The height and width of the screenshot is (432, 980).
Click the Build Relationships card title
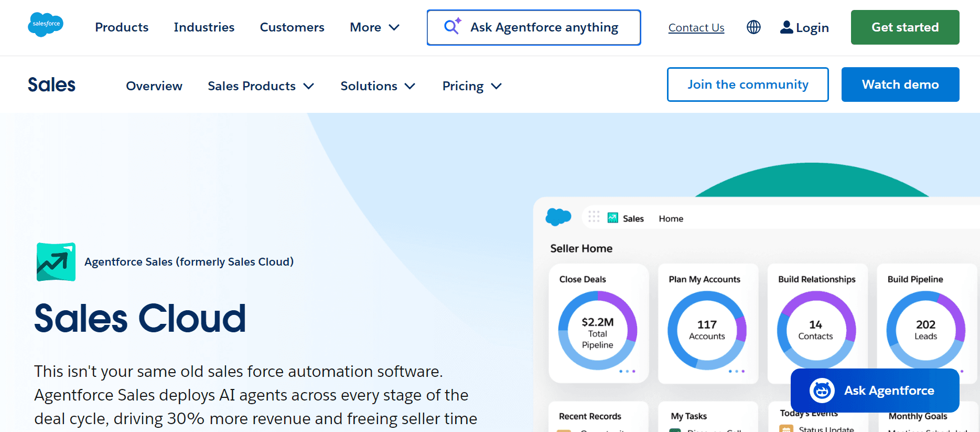click(816, 279)
